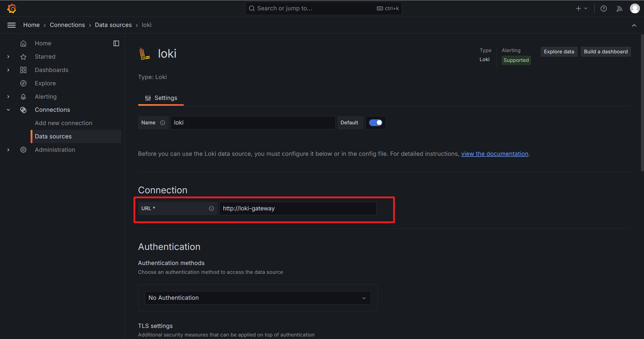Expand the Administration section
Viewport: 644px width, 339px height.
(8, 150)
